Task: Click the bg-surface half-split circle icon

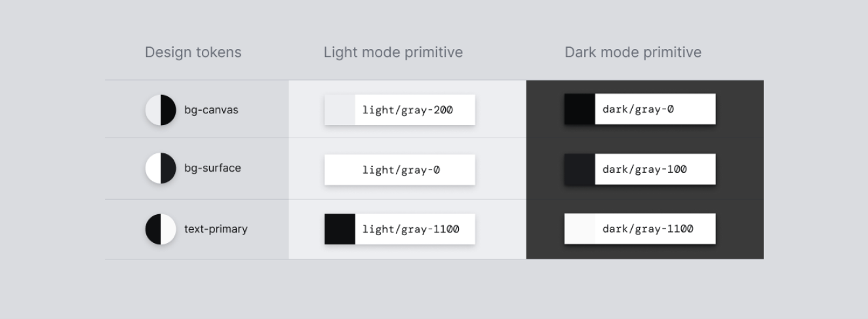Action: (161, 168)
